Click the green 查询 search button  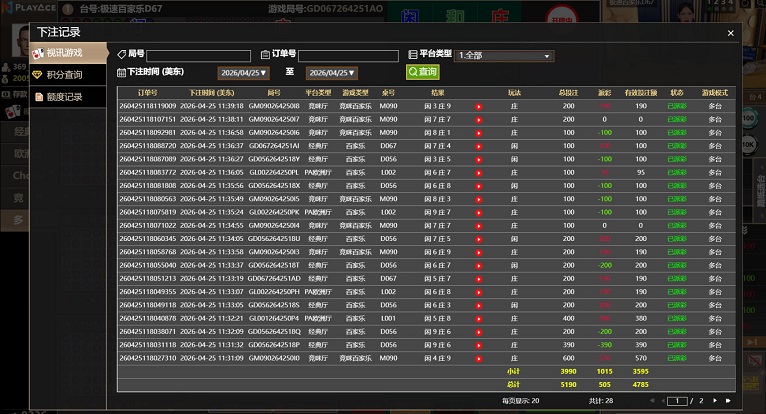[x=422, y=72]
